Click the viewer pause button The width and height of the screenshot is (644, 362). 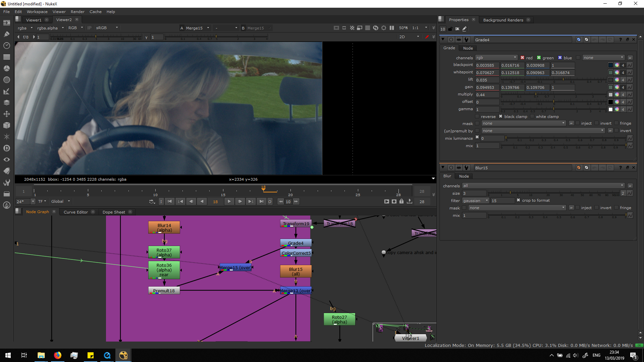coord(391,28)
